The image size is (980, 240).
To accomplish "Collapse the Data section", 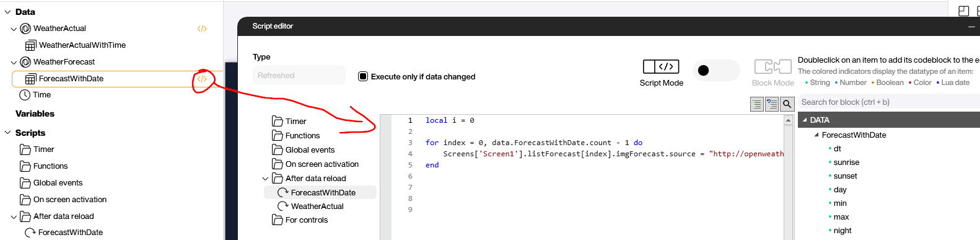I will point(7,12).
